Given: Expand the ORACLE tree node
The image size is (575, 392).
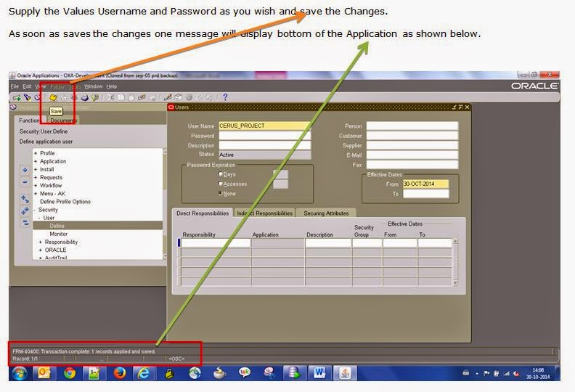Looking at the screenshot, I should 41,250.
